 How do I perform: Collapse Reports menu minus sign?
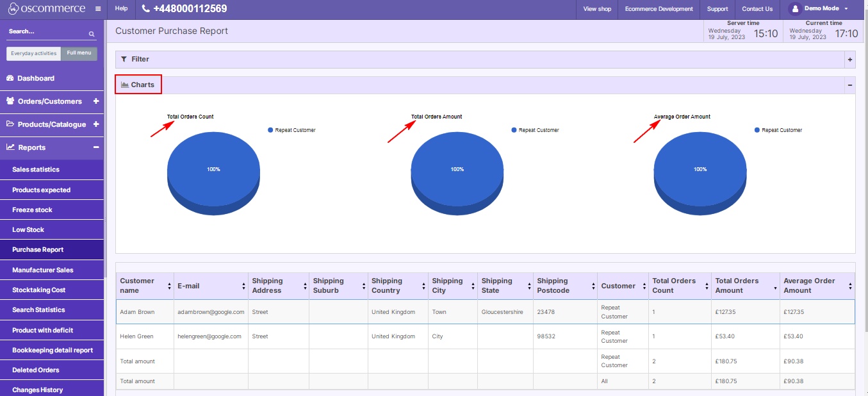[96, 147]
